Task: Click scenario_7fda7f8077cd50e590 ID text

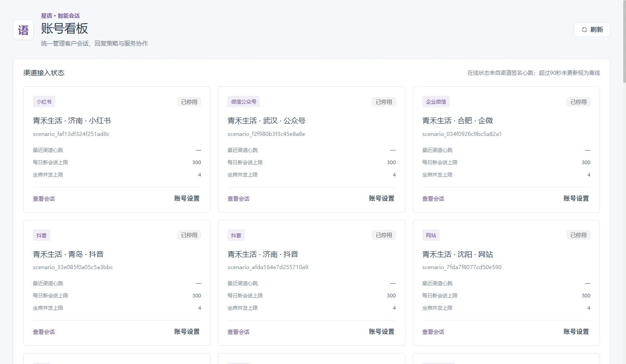Action: point(462,267)
